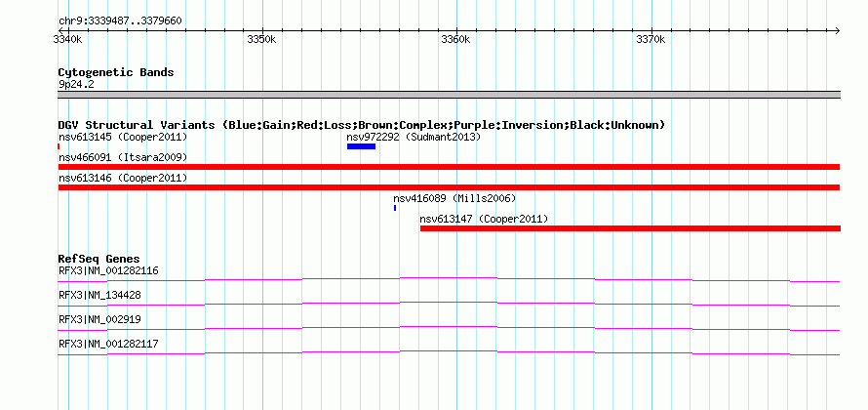
Task: Click the nsv416089 (Mills2006) label
Action: (x=454, y=198)
